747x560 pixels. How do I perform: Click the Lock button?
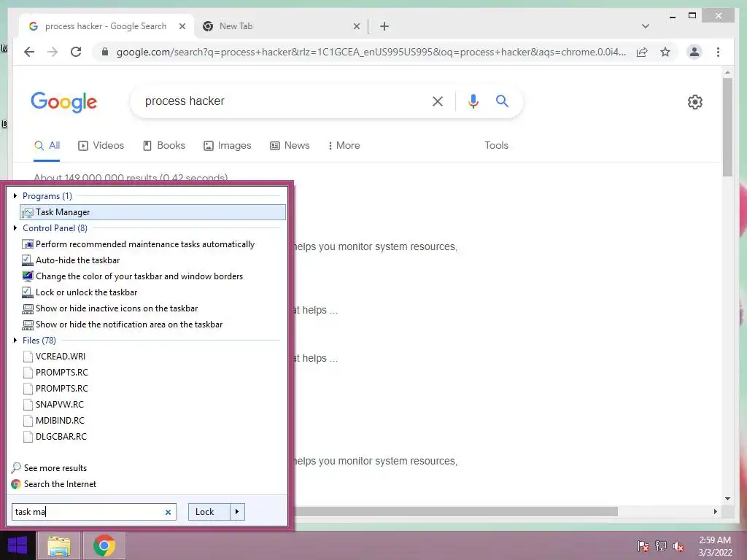pos(209,512)
